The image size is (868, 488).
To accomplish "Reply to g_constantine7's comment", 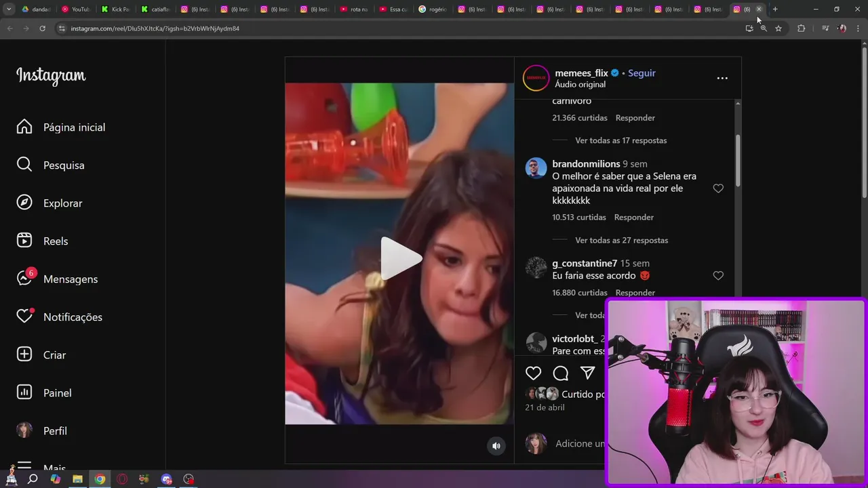I will [x=635, y=293].
